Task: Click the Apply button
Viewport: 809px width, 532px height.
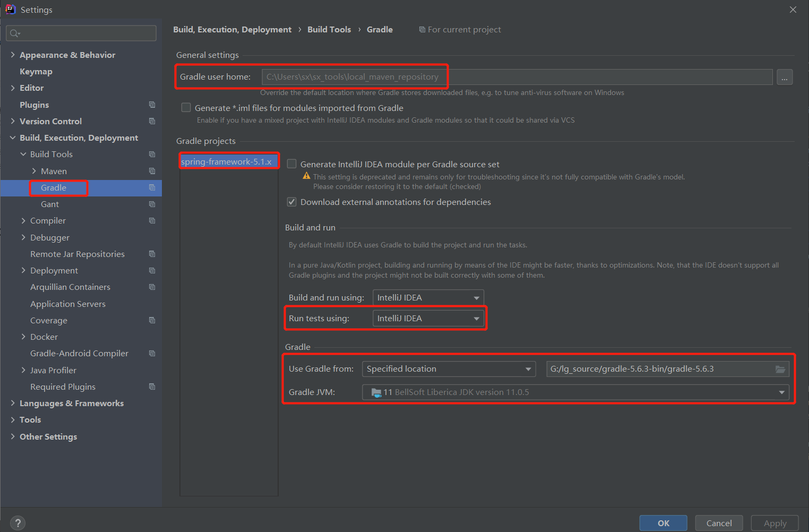Action: 774,523
